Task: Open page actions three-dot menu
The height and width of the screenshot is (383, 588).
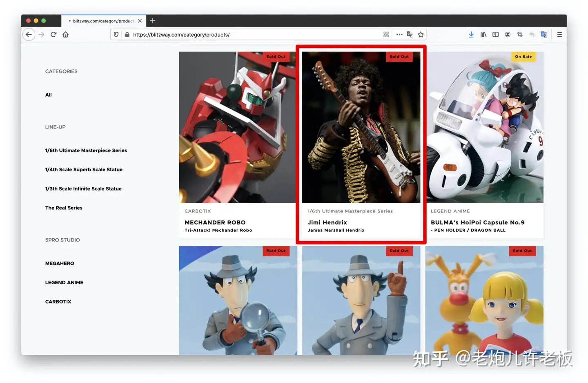Action: tap(399, 35)
